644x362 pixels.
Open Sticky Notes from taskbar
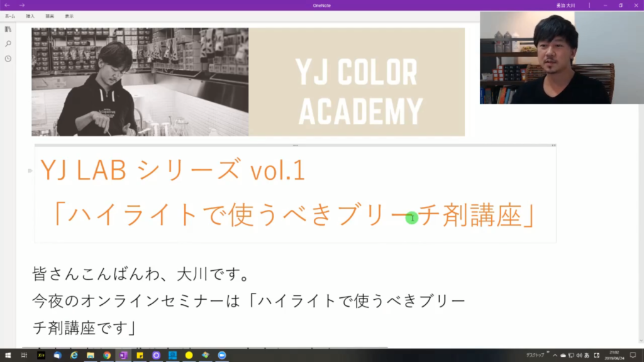(x=140, y=355)
